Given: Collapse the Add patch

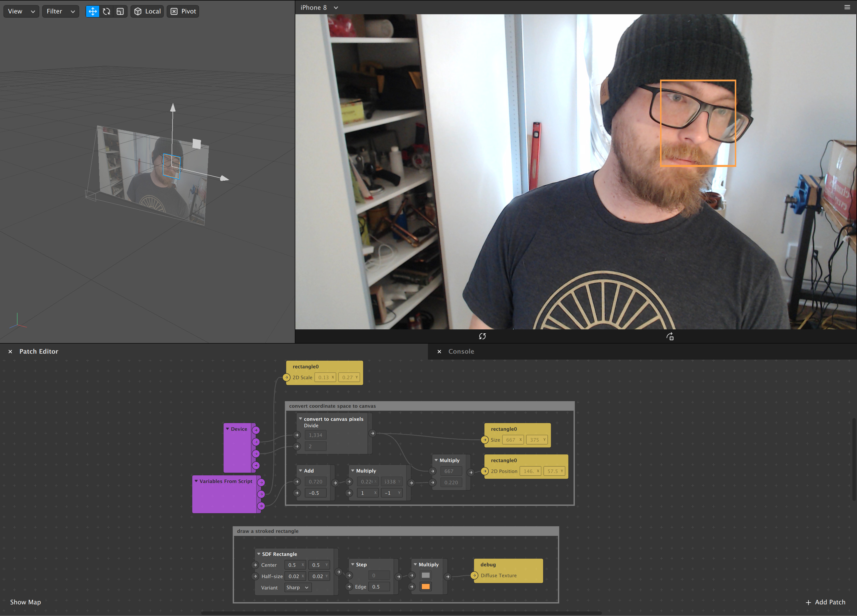Looking at the screenshot, I should point(300,471).
